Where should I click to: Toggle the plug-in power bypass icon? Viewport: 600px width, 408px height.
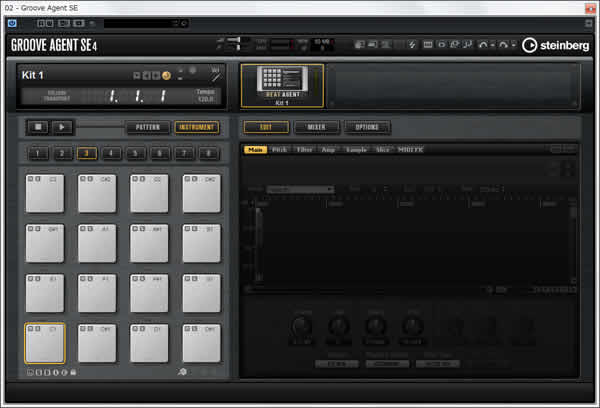pos(12,22)
